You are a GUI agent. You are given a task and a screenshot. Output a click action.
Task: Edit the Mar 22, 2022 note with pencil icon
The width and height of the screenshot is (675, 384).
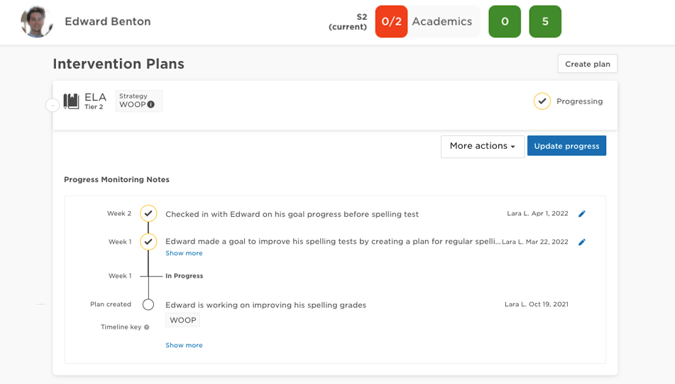(x=582, y=242)
